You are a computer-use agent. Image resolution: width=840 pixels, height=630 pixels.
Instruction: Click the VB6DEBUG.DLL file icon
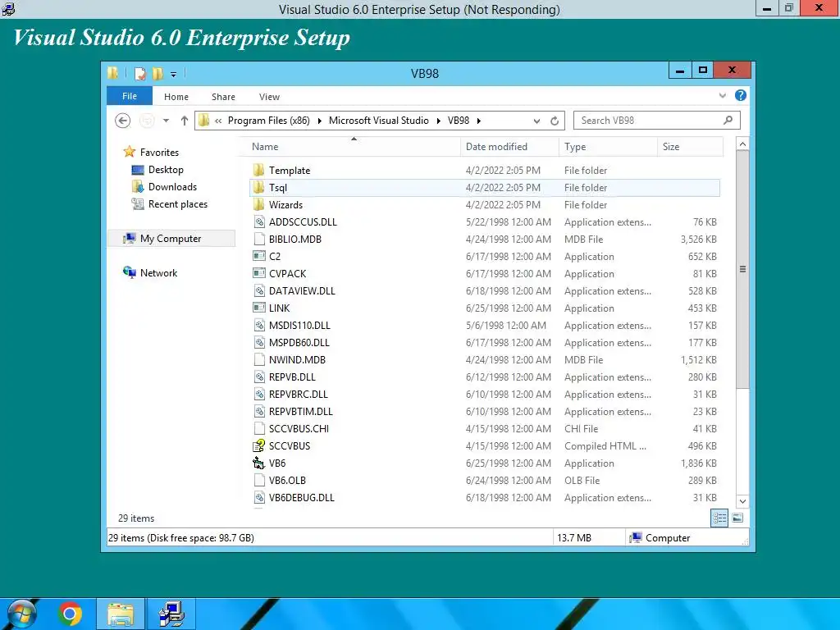click(x=259, y=497)
